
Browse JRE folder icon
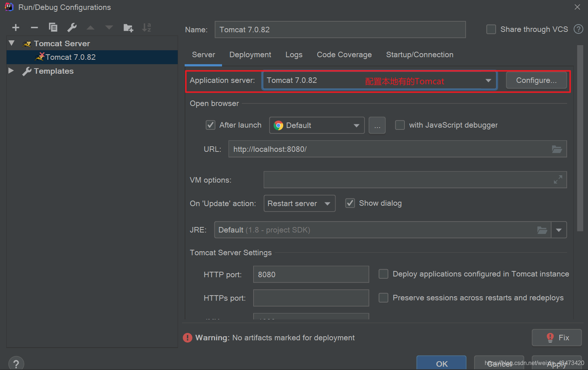(x=542, y=230)
